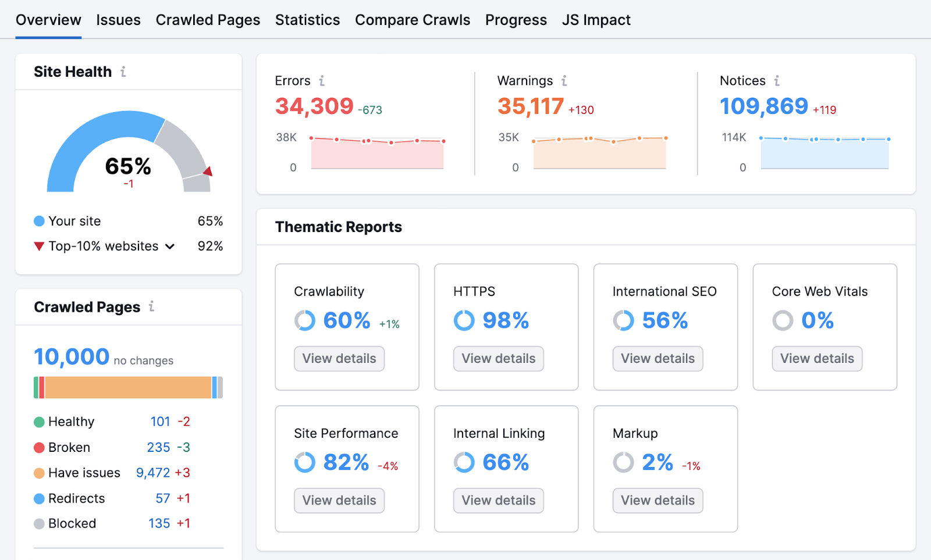
Task: Click the HTTPS donut chart
Action: point(464,320)
